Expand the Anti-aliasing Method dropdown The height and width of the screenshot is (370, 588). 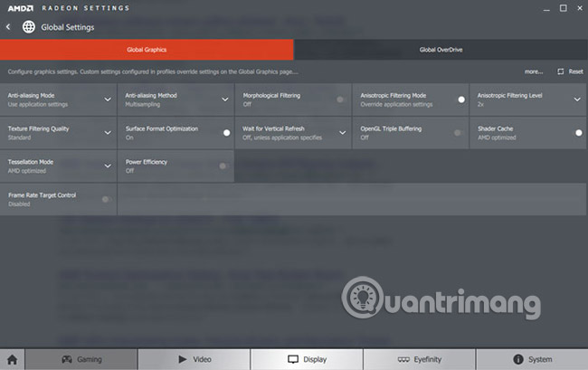225,100
